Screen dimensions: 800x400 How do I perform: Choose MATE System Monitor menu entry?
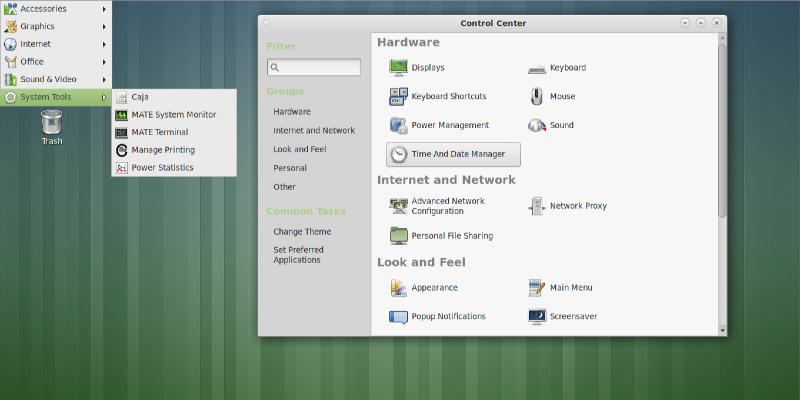(173, 115)
